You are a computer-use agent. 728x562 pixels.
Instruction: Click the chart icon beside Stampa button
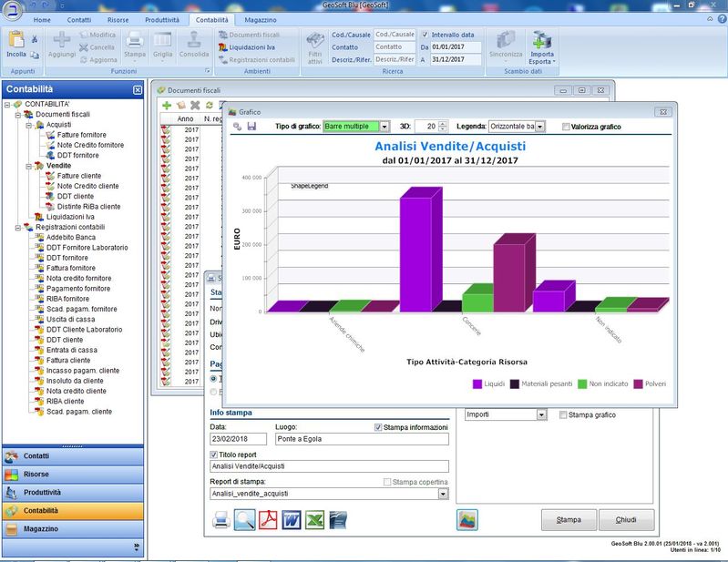coord(467,519)
